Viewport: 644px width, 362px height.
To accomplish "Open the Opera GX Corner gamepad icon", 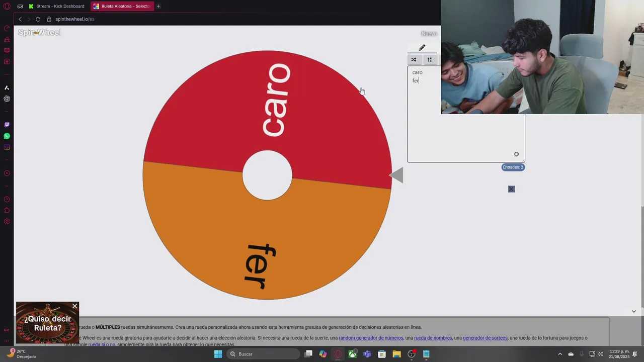I will (x=20, y=6).
